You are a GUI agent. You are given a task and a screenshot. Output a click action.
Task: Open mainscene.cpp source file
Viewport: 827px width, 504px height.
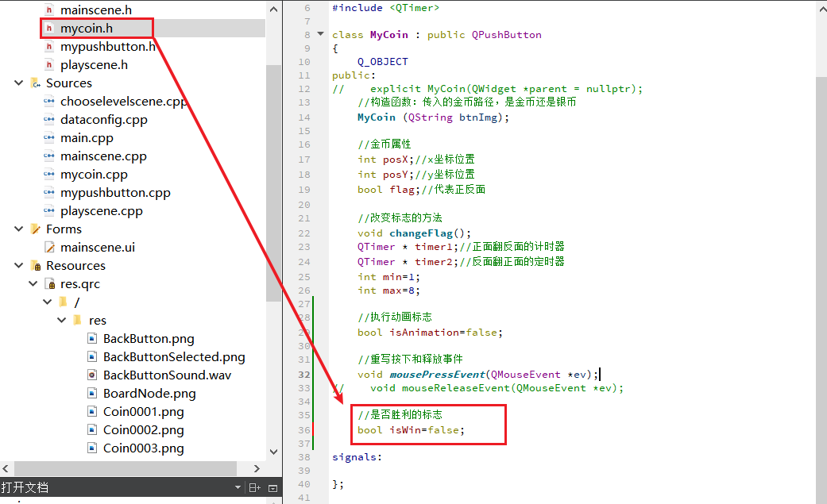(x=103, y=156)
